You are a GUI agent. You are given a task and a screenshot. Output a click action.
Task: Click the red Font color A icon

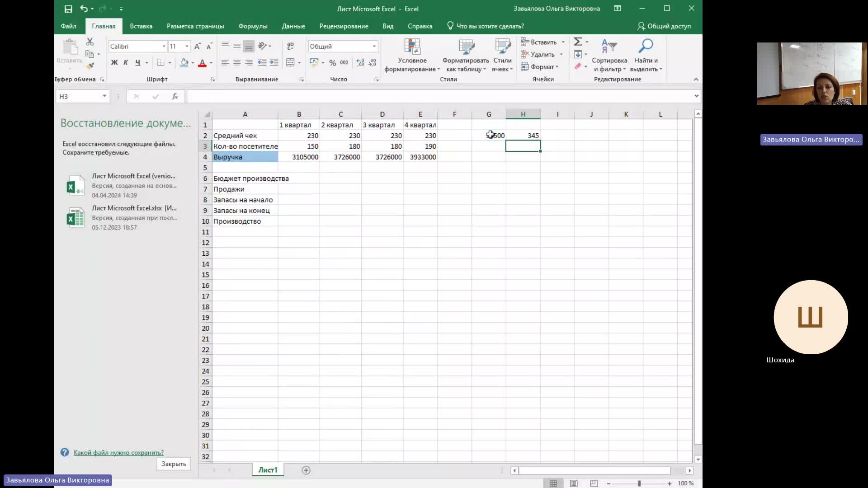[x=202, y=63]
